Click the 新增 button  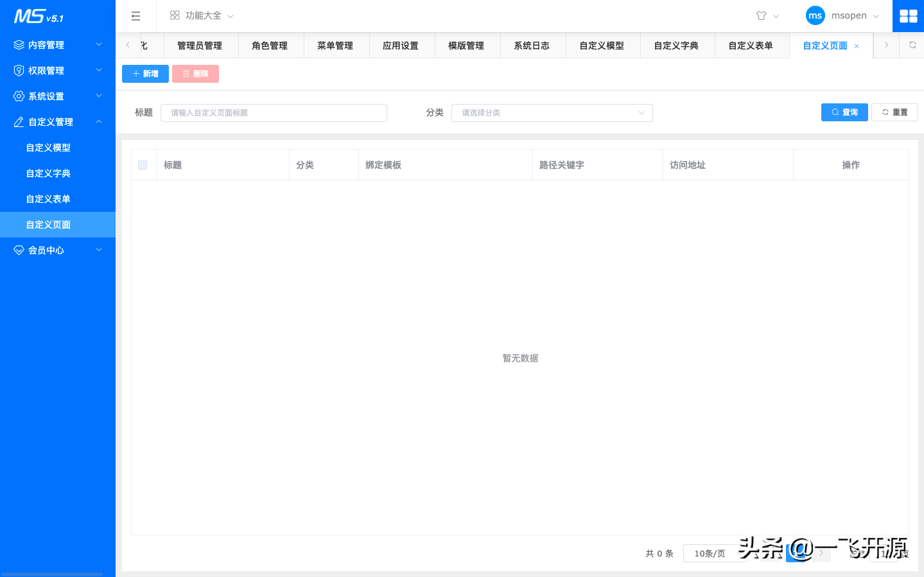click(145, 73)
